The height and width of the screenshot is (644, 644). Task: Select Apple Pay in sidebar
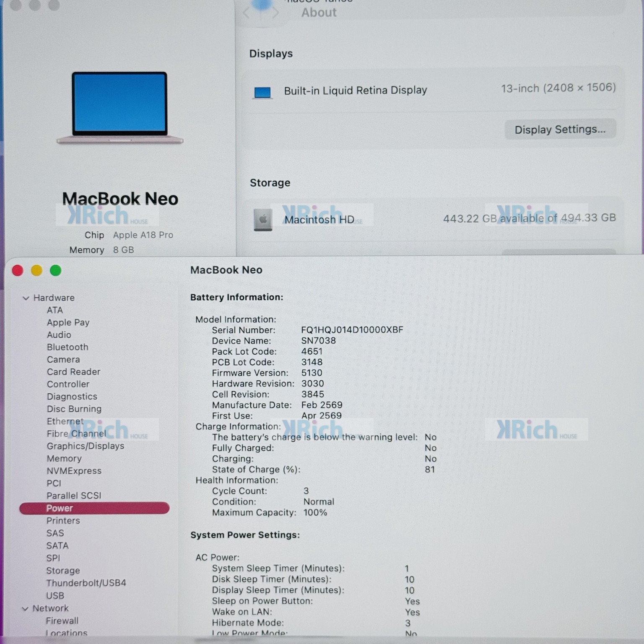pos(68,322)
